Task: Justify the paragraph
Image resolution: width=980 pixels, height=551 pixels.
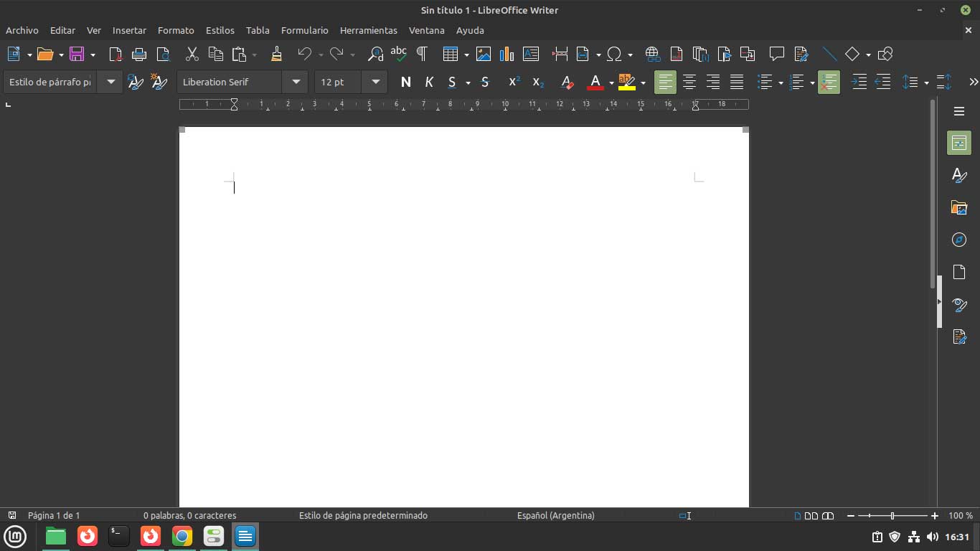Action: [x=737, y=82]
